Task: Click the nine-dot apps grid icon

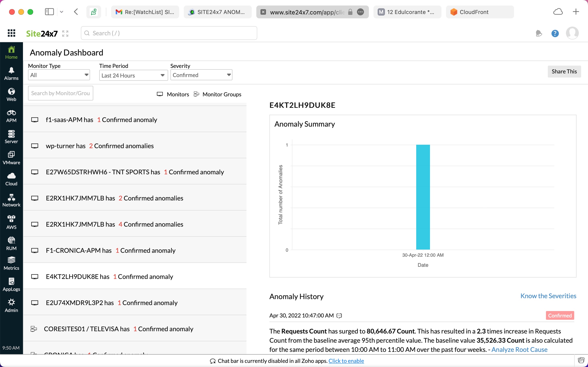Action: pos(11,33)
